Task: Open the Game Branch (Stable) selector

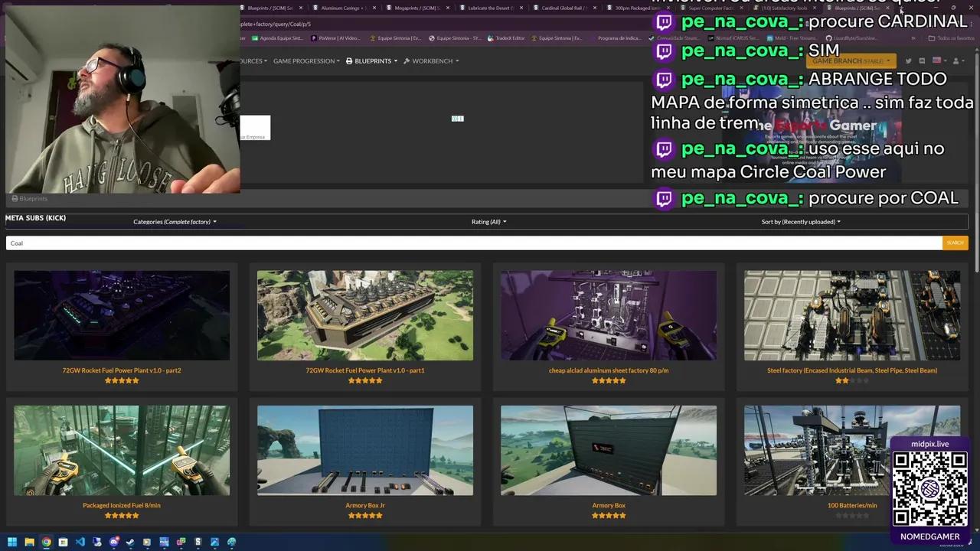Action: click(x=851, y=61)
